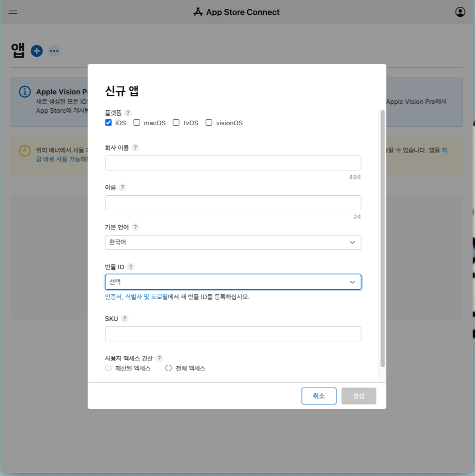
Task: Check the tvOS platform checkbox
Action: pos(176,122)
